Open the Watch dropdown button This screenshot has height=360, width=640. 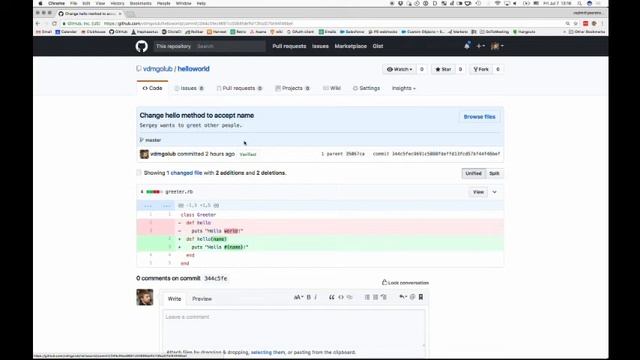coord(400,69)
